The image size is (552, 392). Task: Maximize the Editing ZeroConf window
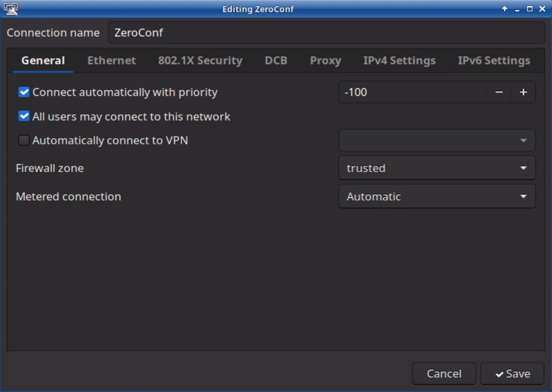530,9
